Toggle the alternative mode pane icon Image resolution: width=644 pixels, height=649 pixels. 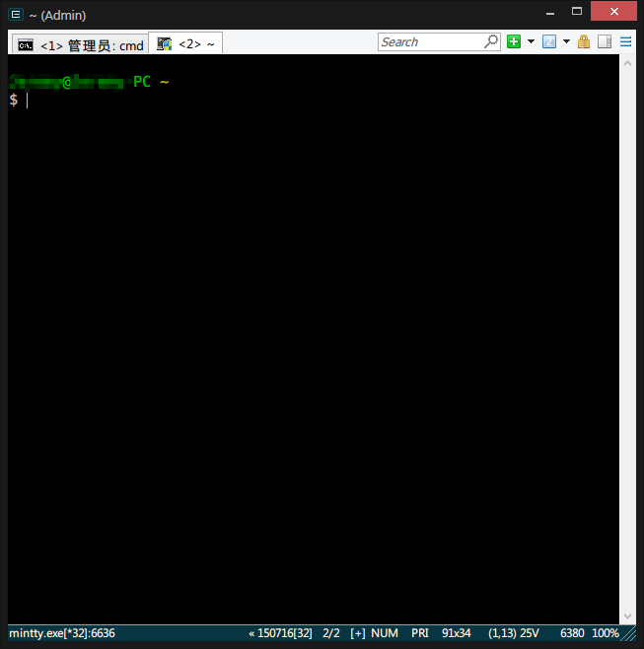pyautogui.click(x=605, y=41)
